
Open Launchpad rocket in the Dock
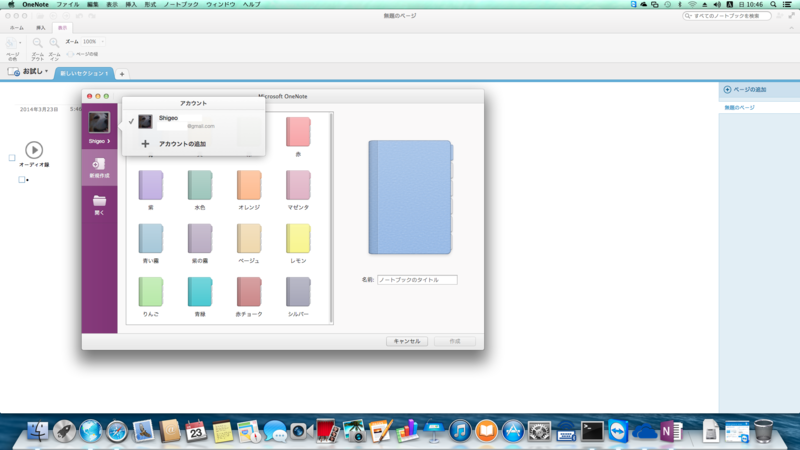[64, 431]
